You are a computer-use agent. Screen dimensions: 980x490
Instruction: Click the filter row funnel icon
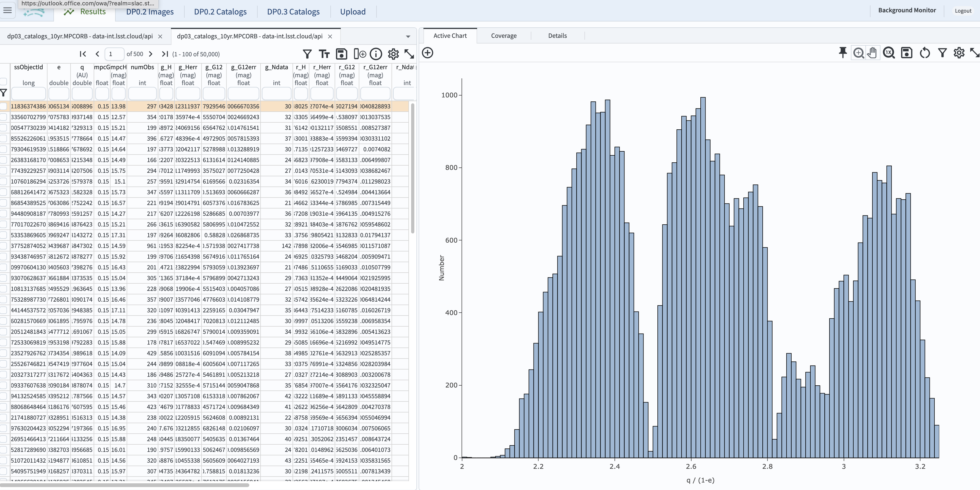3,93
